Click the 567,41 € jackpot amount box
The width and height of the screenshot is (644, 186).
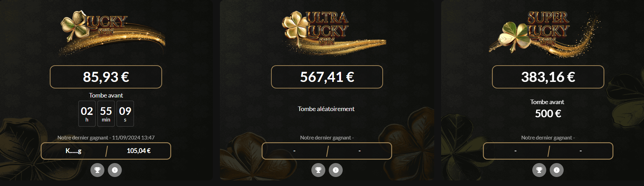(x=327, y=77)
